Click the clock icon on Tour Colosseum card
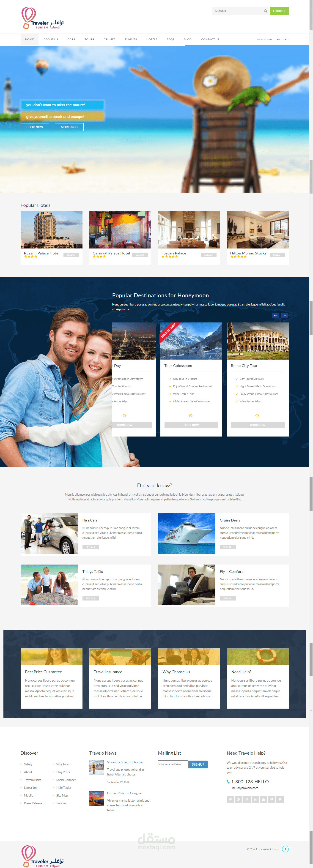 [x=191, y=415]
